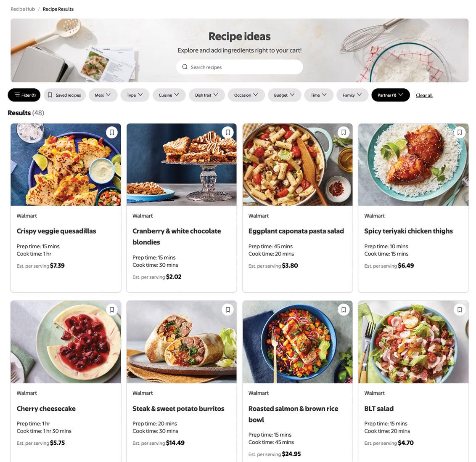Viewport: 476px width, 462px height.
Task: Save the BLT salad recipe
Action: tap(460, 310)
